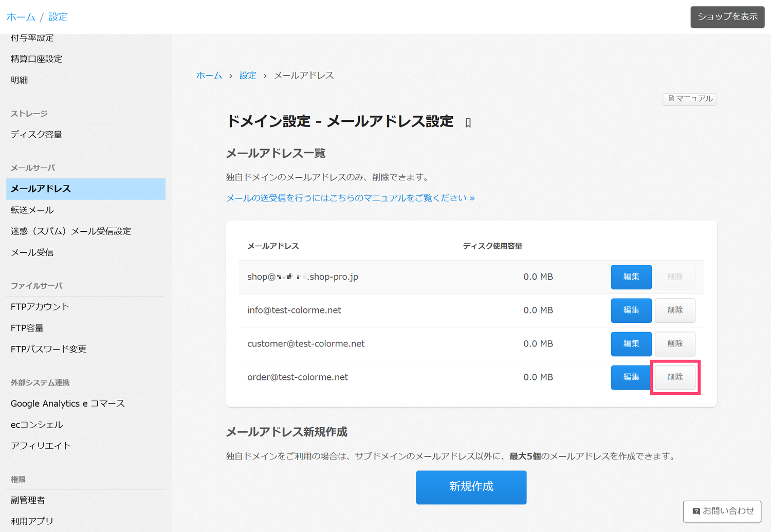Image resolution: width=771 pixels, height=532 pixels.
Task: Open Google Analytics e コマース
Action: 68,403
